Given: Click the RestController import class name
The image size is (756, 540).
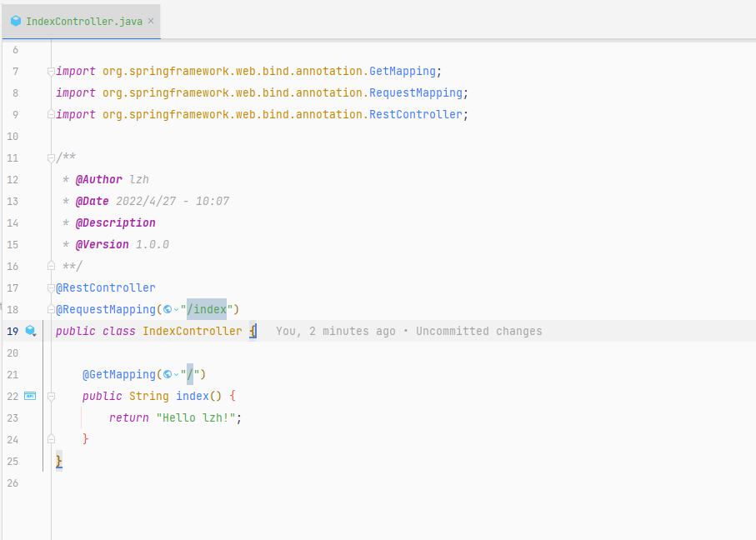Looking at the screenshot, I should 416,114.
